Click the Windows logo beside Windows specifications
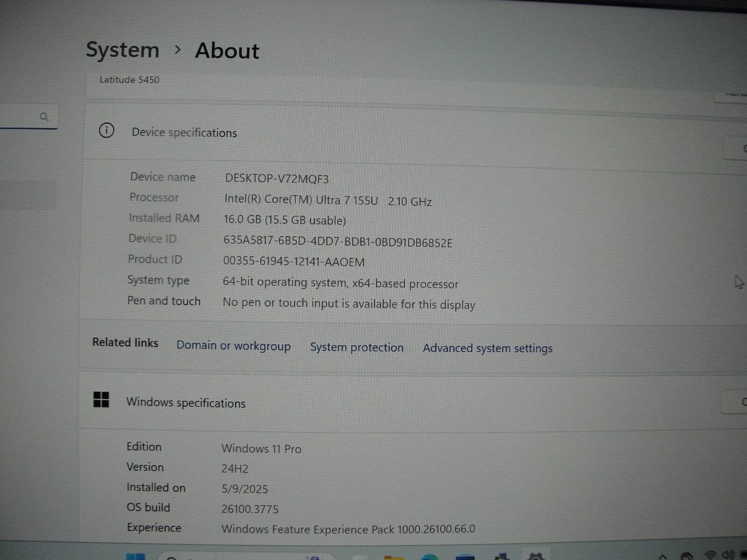 [101, 400]
